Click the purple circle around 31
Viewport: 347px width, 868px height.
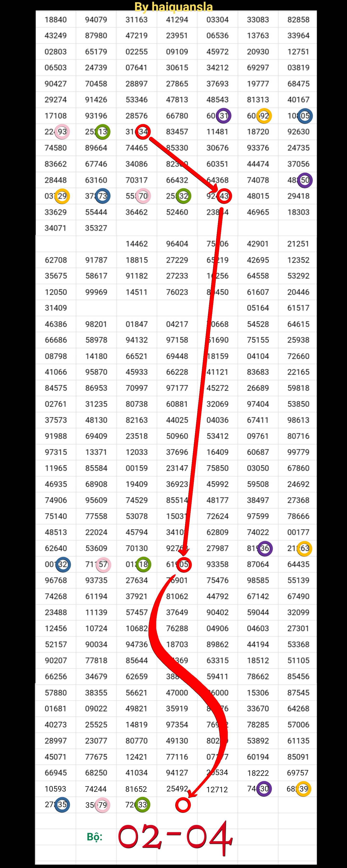pos(224,116)
